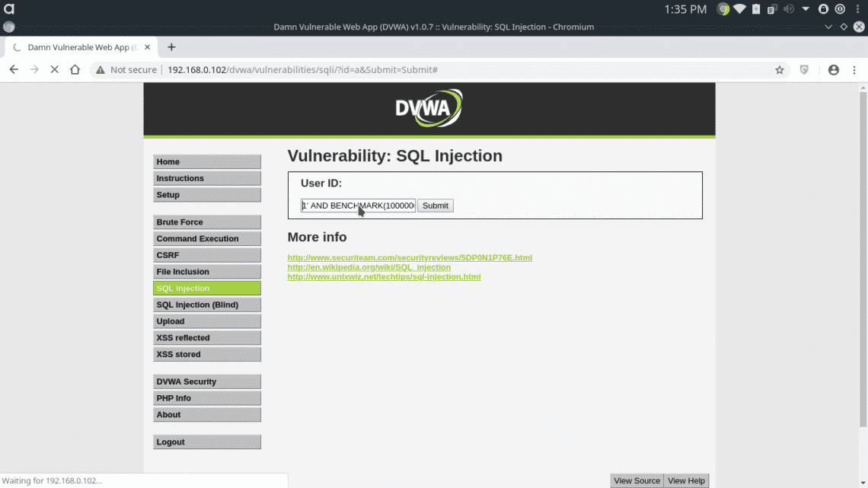Go to the Setup page
The image size is (868, 488).
pyautogui.click(x=207, y=195)
